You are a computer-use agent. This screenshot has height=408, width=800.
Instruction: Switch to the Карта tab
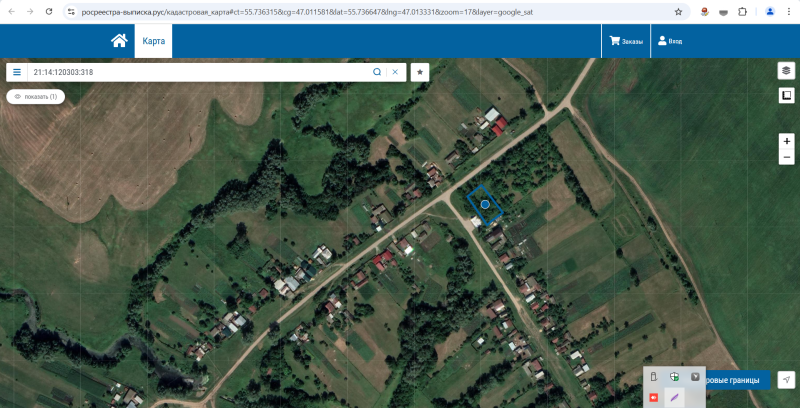click(x=154, y=41)
